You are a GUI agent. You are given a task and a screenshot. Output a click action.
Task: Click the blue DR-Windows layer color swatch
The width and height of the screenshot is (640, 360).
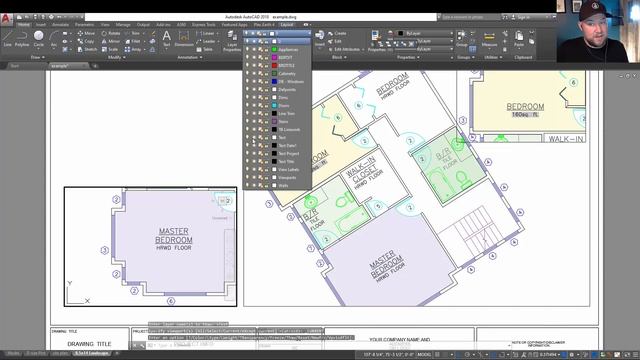click(274, 81)
